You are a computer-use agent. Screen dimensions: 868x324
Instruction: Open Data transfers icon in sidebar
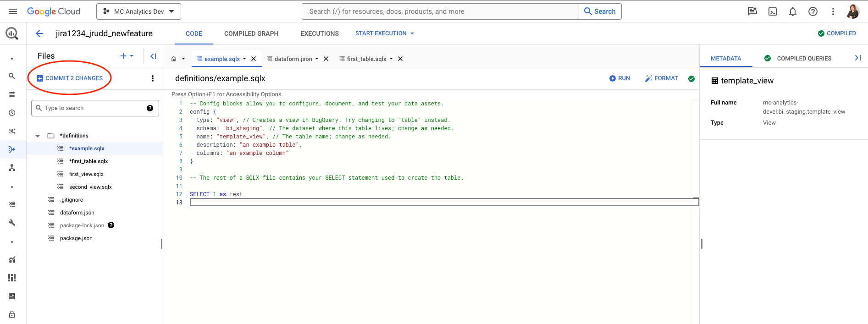(12, 94)
